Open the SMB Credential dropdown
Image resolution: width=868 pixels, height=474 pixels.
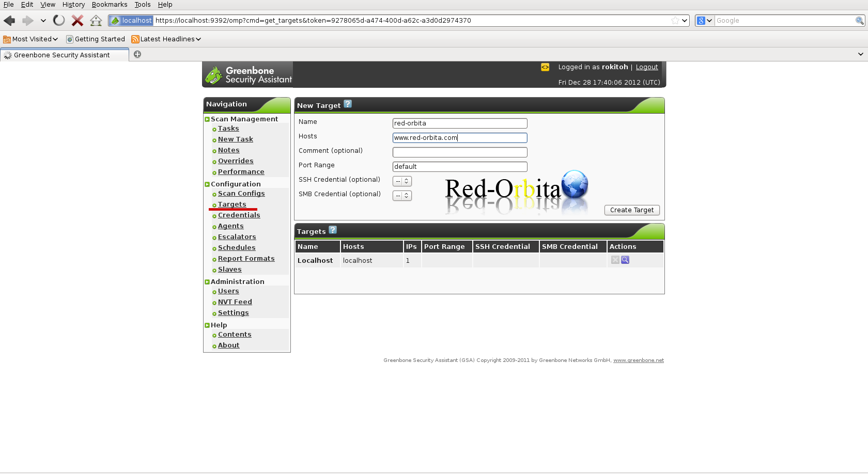coord(402,196)
